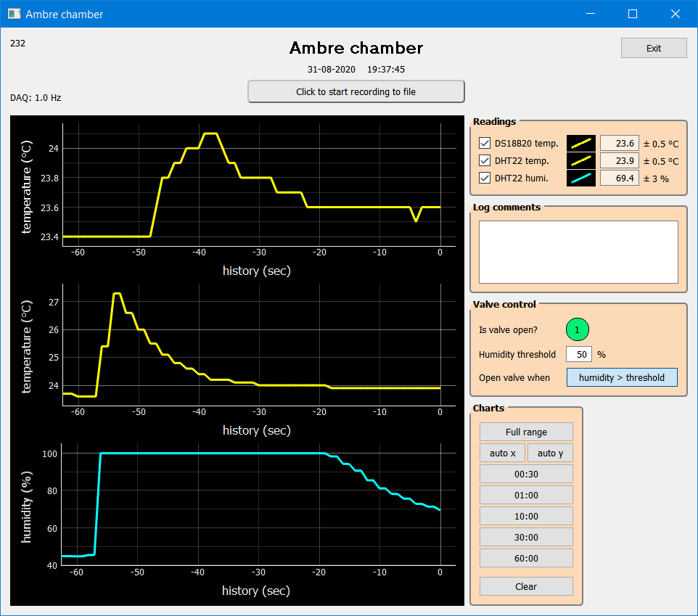698x616 pixels.
Task: Set chart history to 00:30
Action: pos(526,474)
